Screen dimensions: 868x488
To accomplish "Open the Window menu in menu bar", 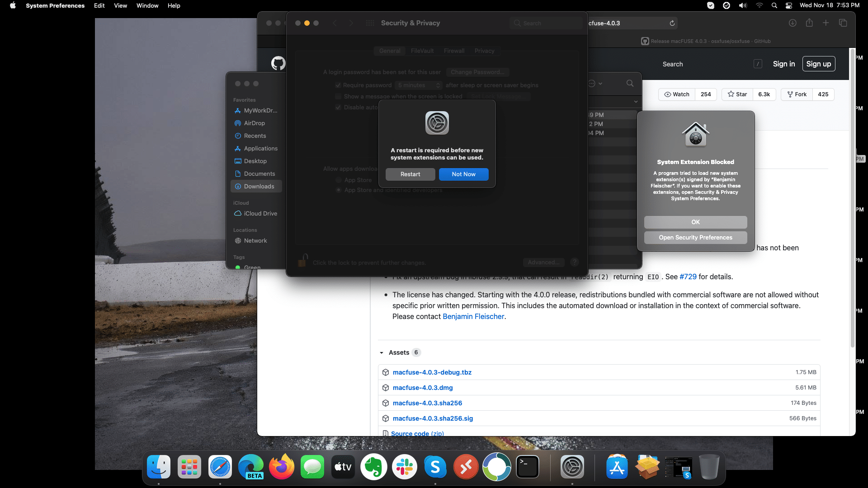I will pyautogui.click(x=147, y=5).
